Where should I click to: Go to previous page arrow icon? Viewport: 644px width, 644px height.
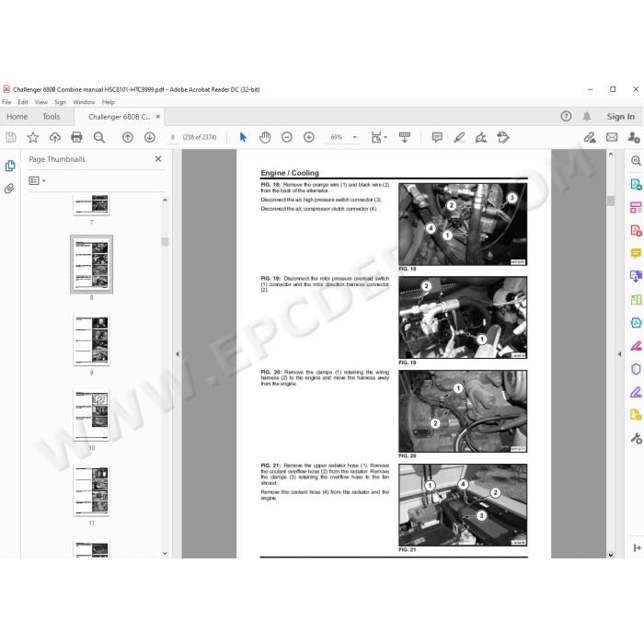point(128,137)
